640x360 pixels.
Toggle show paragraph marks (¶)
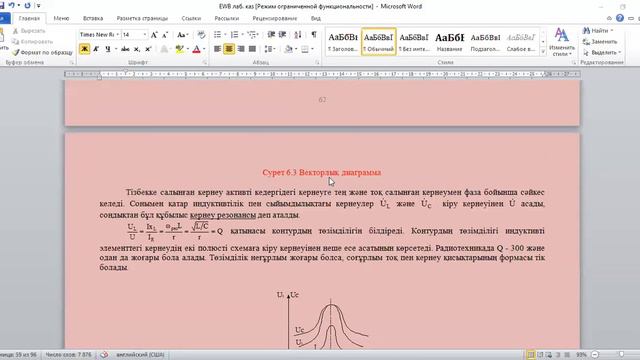(x=314, y=35)
